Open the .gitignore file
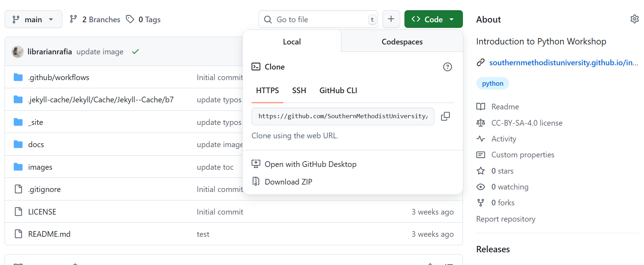 44,189
